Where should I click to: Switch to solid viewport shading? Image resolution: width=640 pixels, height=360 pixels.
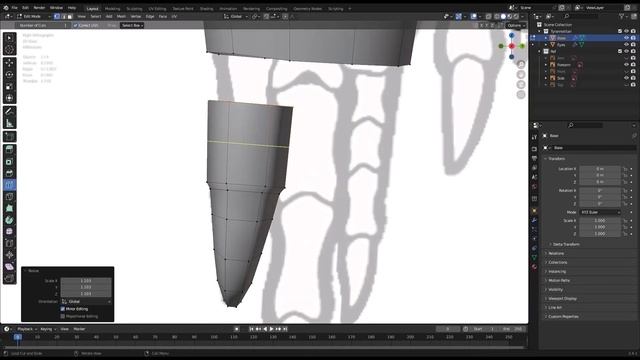pyautogui.click(x=503, y=16)
